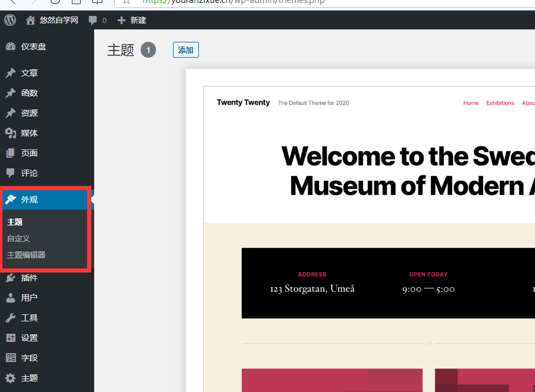The width and height of the screenshot is (535, 392).
Task: Open the comments bubble icon in admin bar
Action: (x=92, y=21)
